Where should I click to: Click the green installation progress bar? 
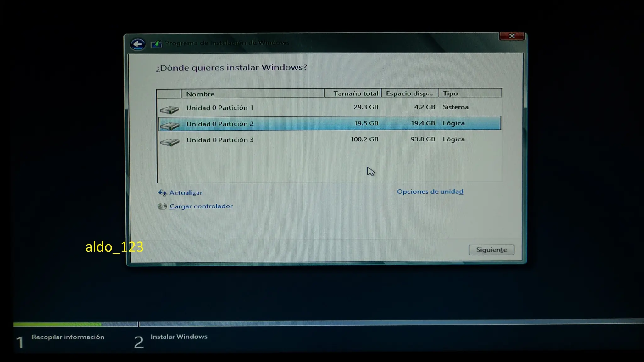(57, 324)
